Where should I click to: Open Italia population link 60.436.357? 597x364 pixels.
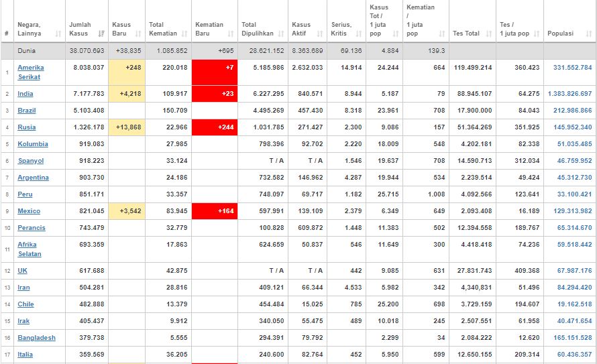pos(575,354)
